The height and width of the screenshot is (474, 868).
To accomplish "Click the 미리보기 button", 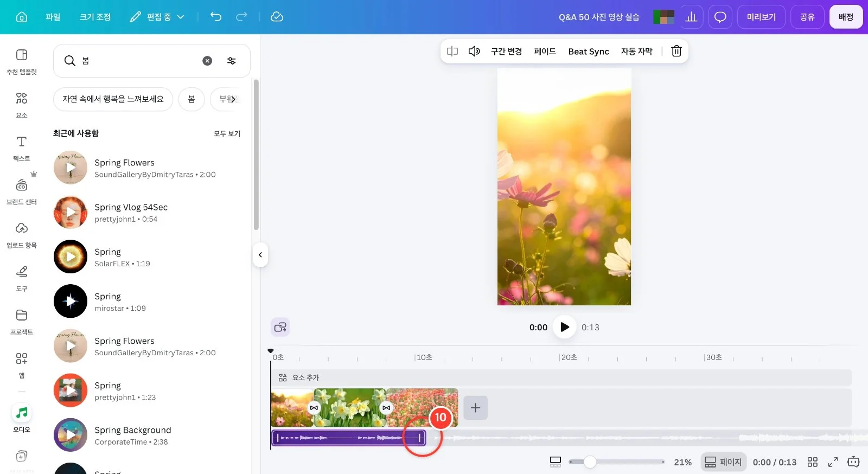I will pyautogui.click(x=761, y=17).
